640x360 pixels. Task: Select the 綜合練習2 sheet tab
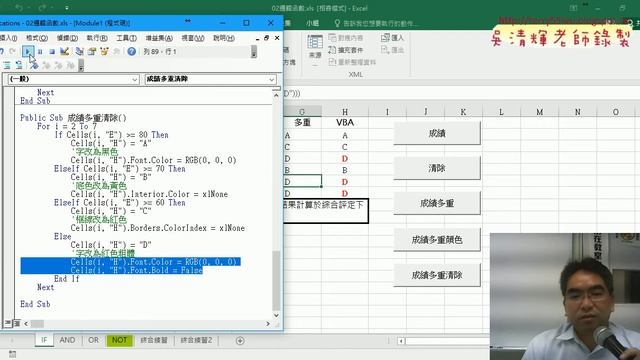click(x=196, y=340)
